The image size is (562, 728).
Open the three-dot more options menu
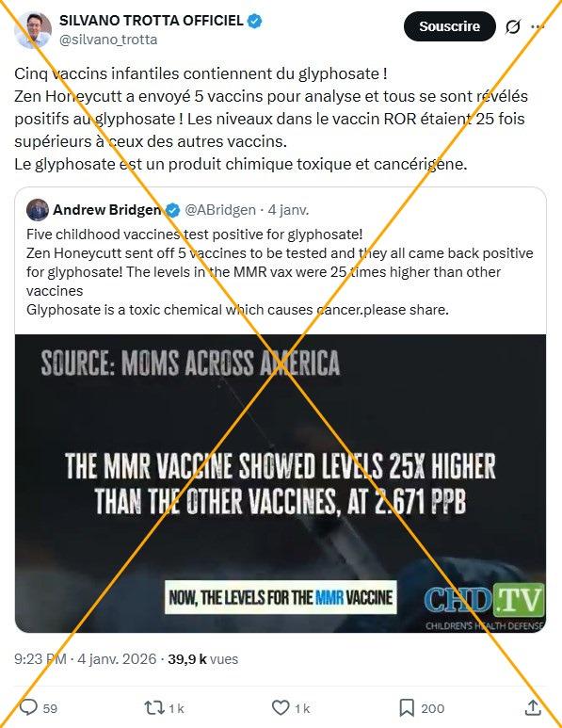pos(538,27)
